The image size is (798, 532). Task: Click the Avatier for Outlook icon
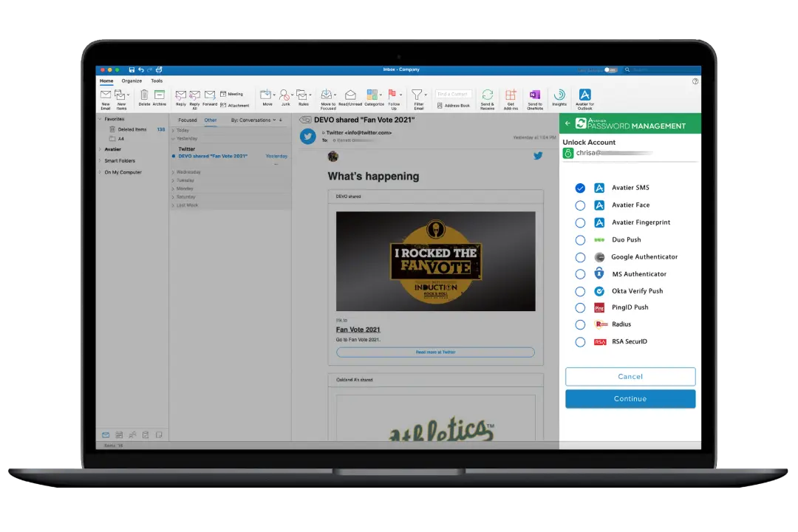584,95
